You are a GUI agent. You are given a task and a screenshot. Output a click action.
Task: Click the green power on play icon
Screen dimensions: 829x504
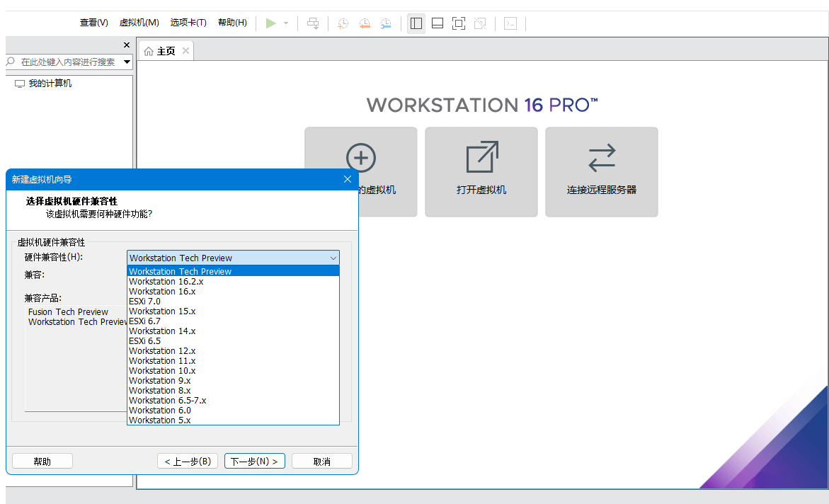[x=270, y=23]
